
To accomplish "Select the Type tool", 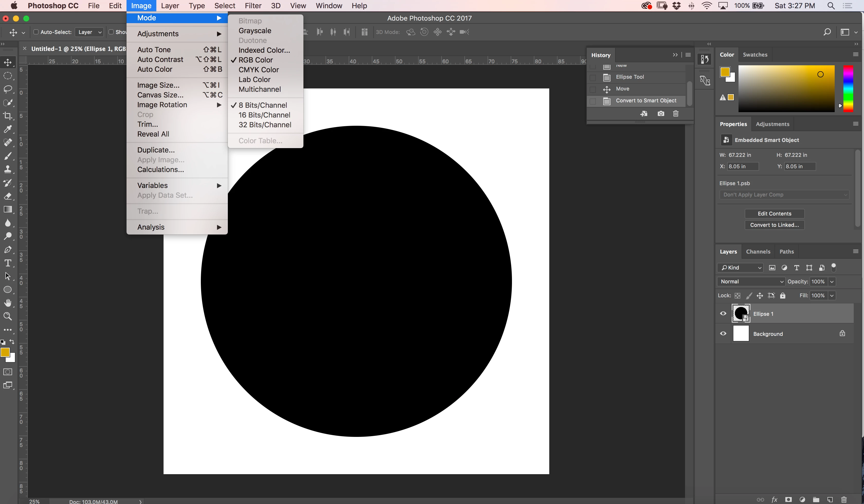I will coord(7,263).
